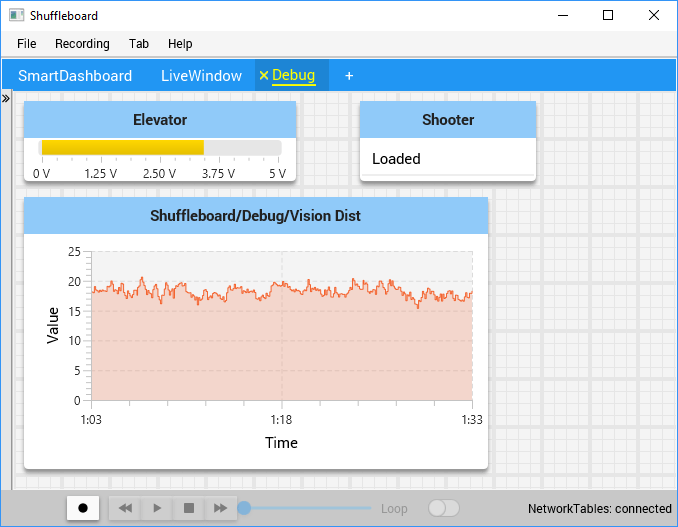Viewport: 678px width, 527px height.
Task: Start recording with the record button
Action: point(83,508)
